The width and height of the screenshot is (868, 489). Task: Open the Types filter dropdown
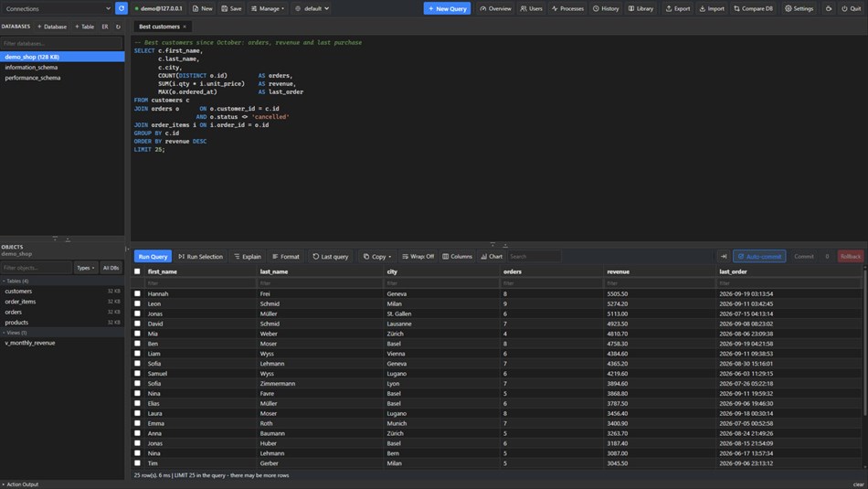click(x=86, y=268)
